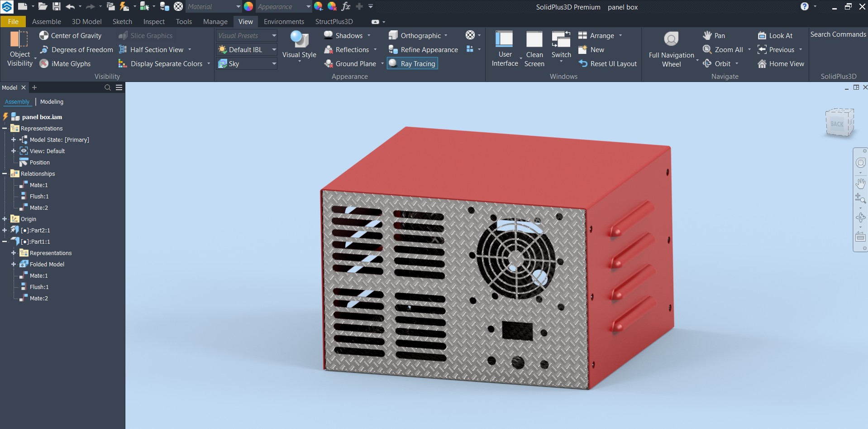This screenshot has height=429, width=868.
Task: Click the Help question mark icon
Action: point(804,6)
